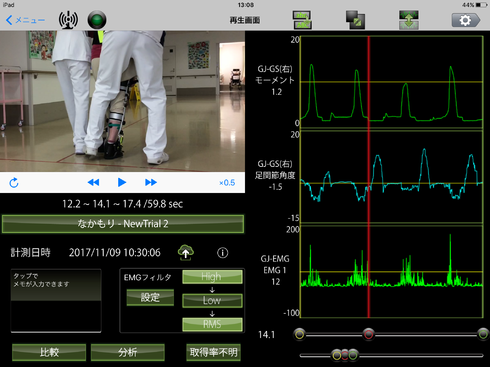Tap the memo input field
Viewport: 490px width, 367px height.
pos(56,300)
